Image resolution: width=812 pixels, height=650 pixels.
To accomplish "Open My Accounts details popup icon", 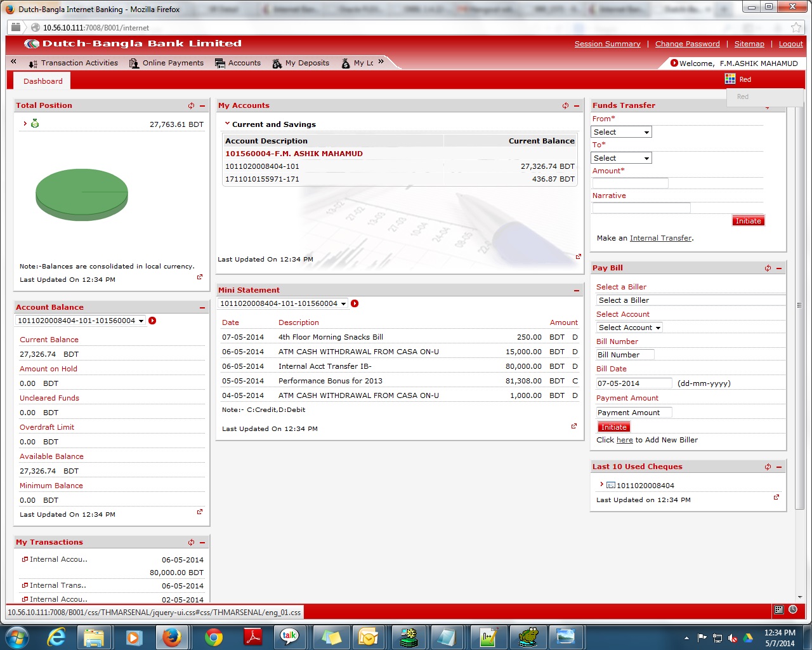I will [x=579, y=256].
